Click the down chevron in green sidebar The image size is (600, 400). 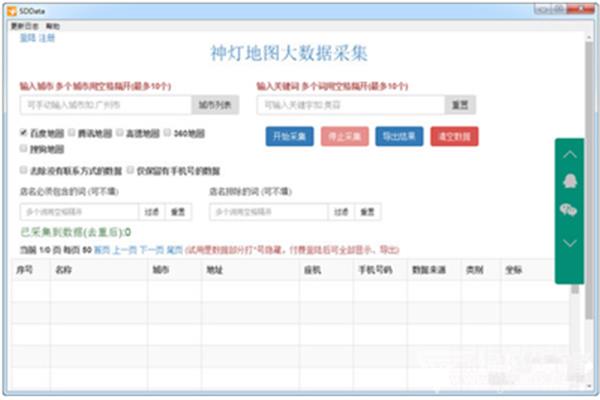(x=570, y=243)
